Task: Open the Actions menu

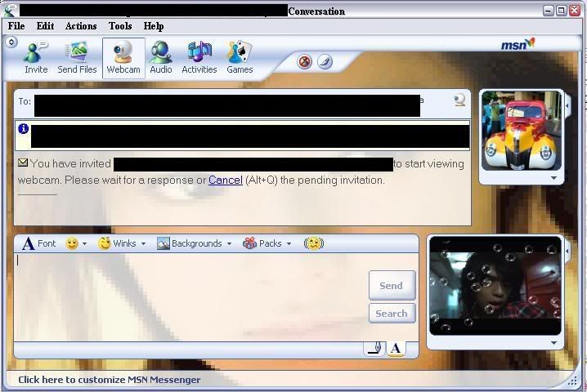Action: pos(81,26)
